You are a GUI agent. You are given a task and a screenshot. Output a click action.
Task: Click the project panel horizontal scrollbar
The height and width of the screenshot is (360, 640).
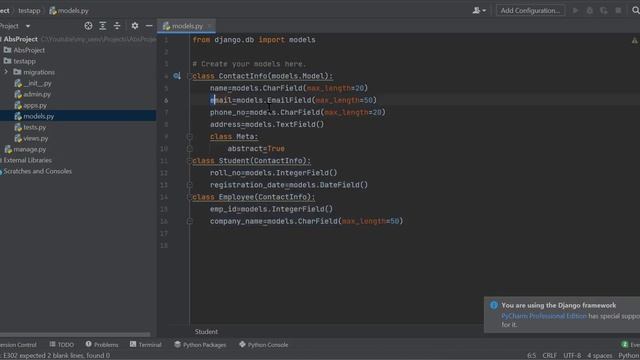coord(75,335)
